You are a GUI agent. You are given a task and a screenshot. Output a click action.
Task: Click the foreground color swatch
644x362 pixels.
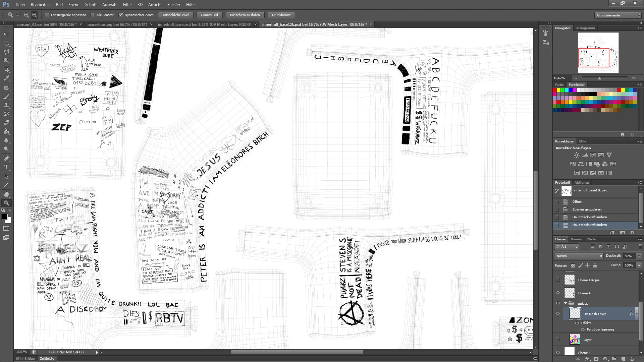[x=5, y=217]
